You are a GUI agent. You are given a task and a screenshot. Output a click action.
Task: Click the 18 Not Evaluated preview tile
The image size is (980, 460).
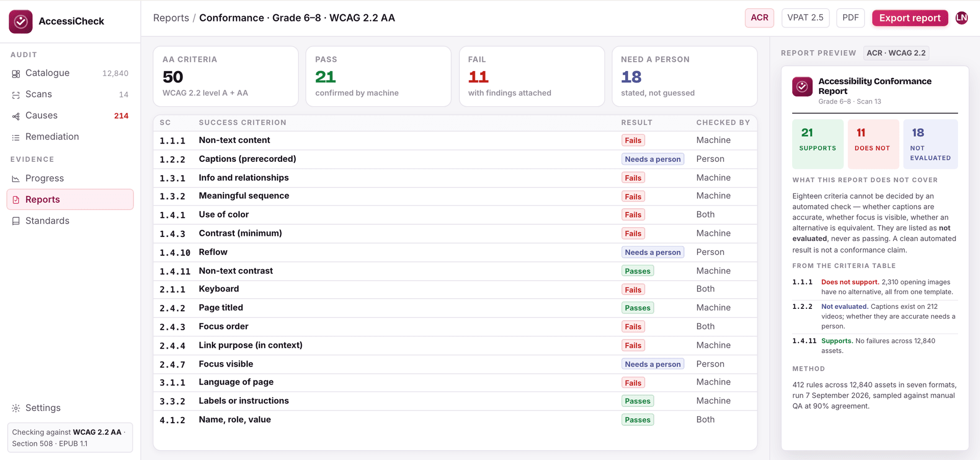coord(930,144)
